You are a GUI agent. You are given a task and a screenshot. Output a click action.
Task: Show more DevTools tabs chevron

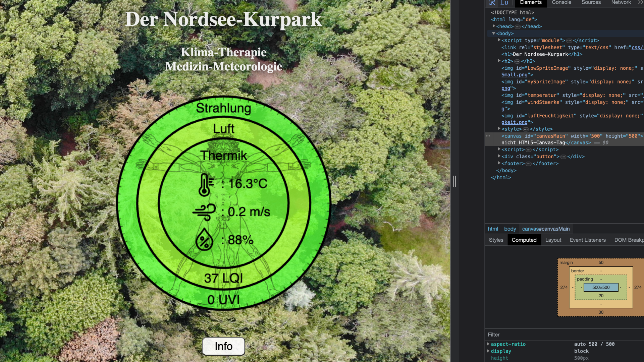[x=640, y=2]
